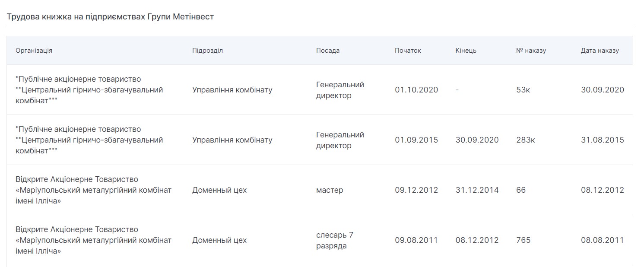Screen dimensions: 644x267
Task: Click the Початок column header
Action: [408, 51]
